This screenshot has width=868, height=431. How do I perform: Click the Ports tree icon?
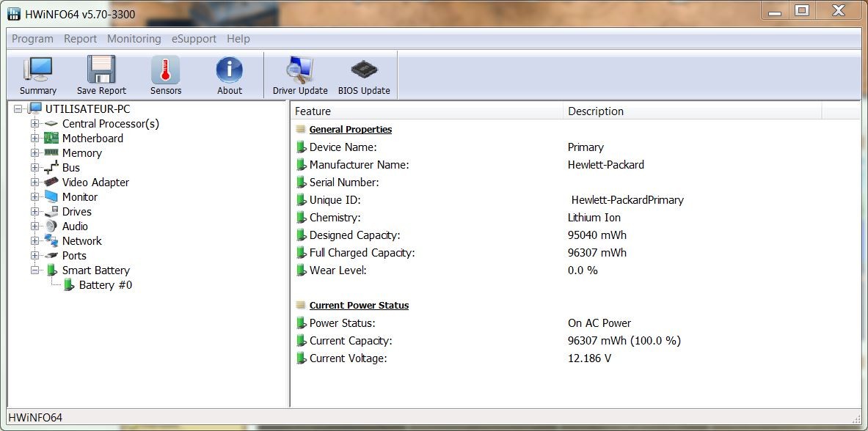[51, 255]
